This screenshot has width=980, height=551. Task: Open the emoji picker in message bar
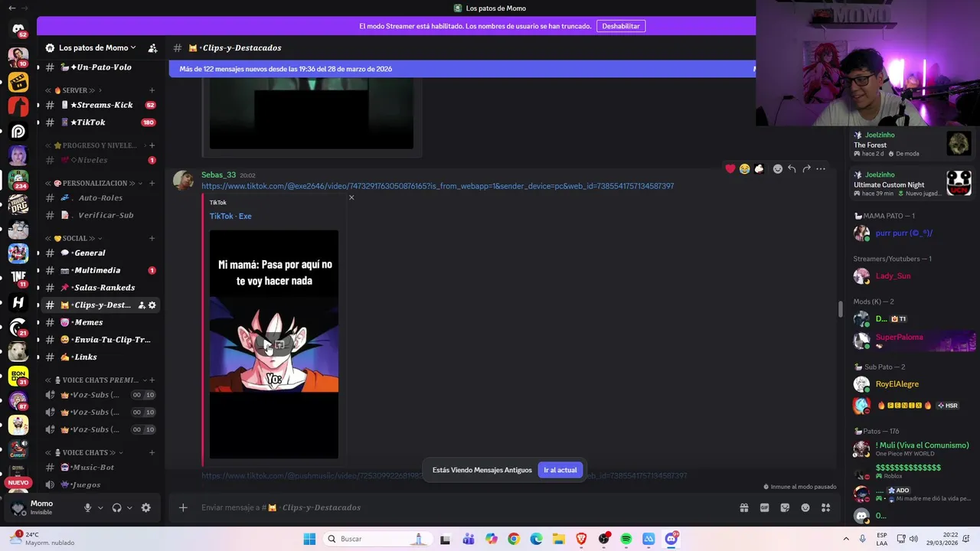pyautogui.click(x=805, y=507)
